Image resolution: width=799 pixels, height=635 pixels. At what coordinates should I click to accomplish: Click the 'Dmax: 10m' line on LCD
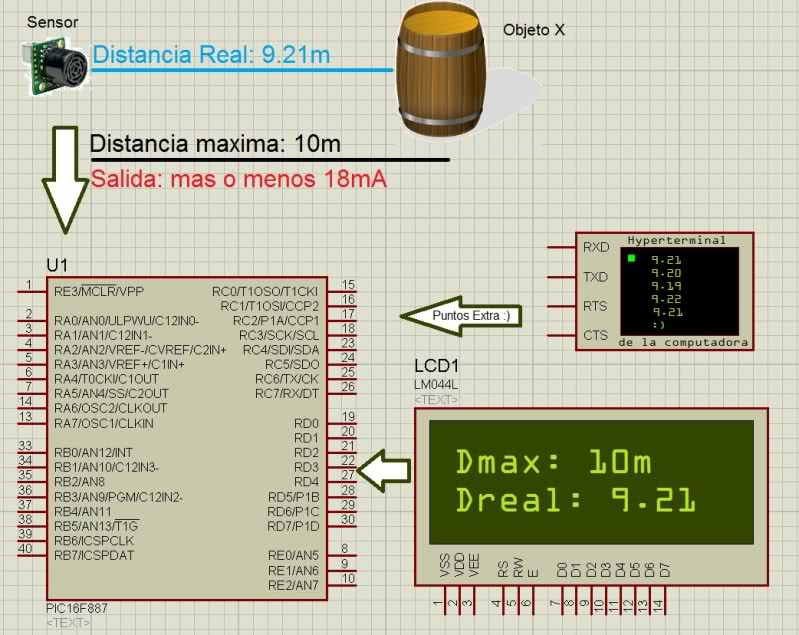[553, 462]
